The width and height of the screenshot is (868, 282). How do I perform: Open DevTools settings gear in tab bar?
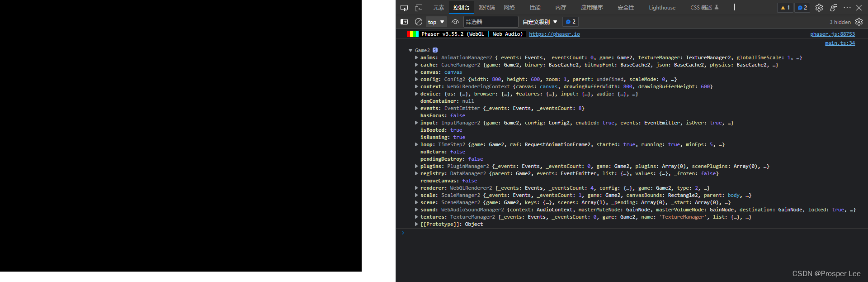point(819,8)
